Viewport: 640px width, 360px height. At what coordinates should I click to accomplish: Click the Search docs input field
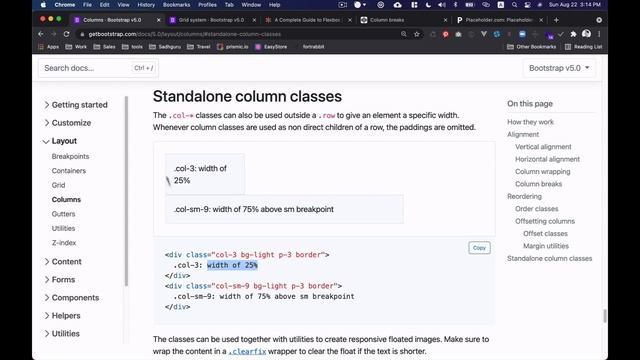pyautogui.click(x=98, y=68)
